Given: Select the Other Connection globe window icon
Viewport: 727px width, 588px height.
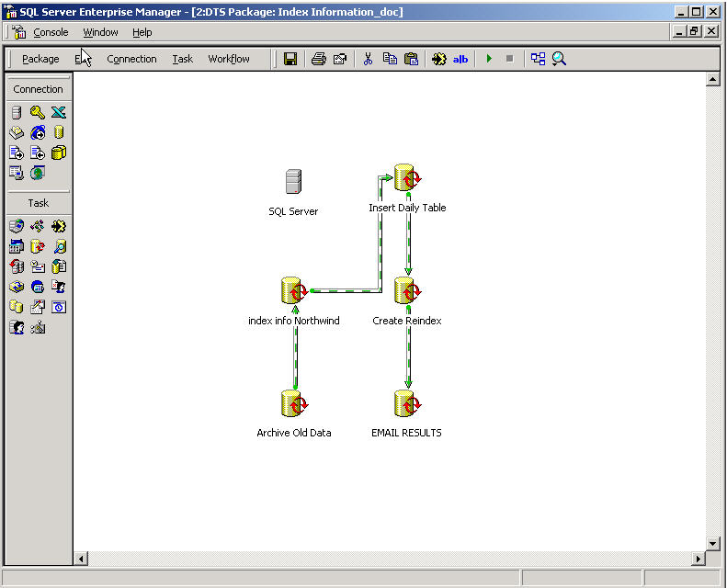Looking at the screenshot, I should point(38,173).
